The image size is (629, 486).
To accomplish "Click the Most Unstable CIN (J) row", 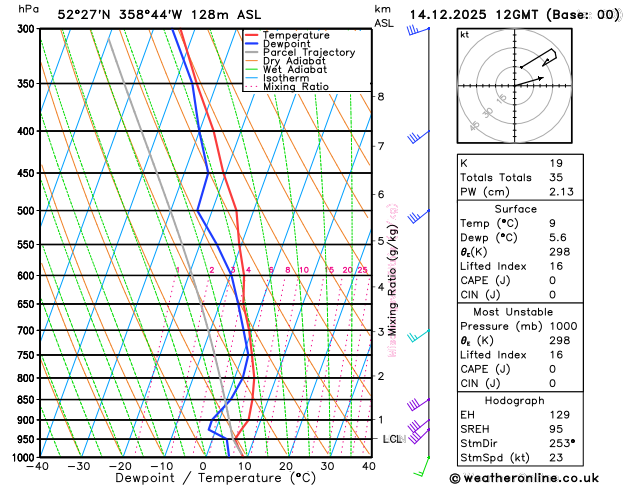I will [x=520, y=383].
